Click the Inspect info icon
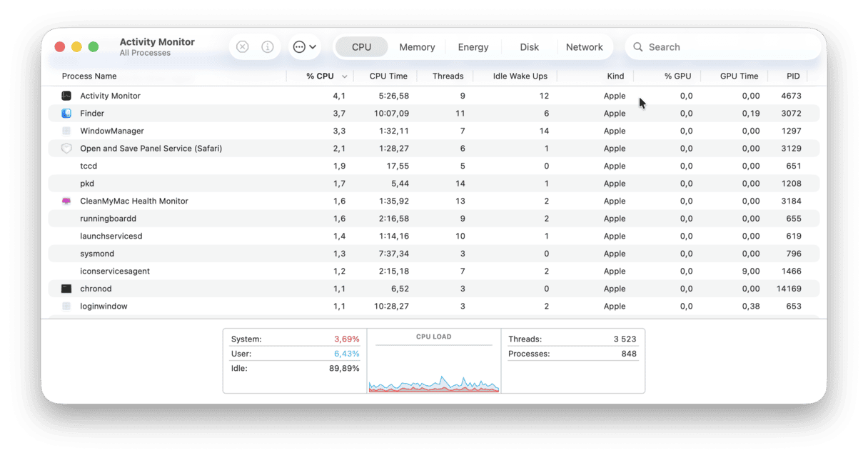 [x=268, y=46]
